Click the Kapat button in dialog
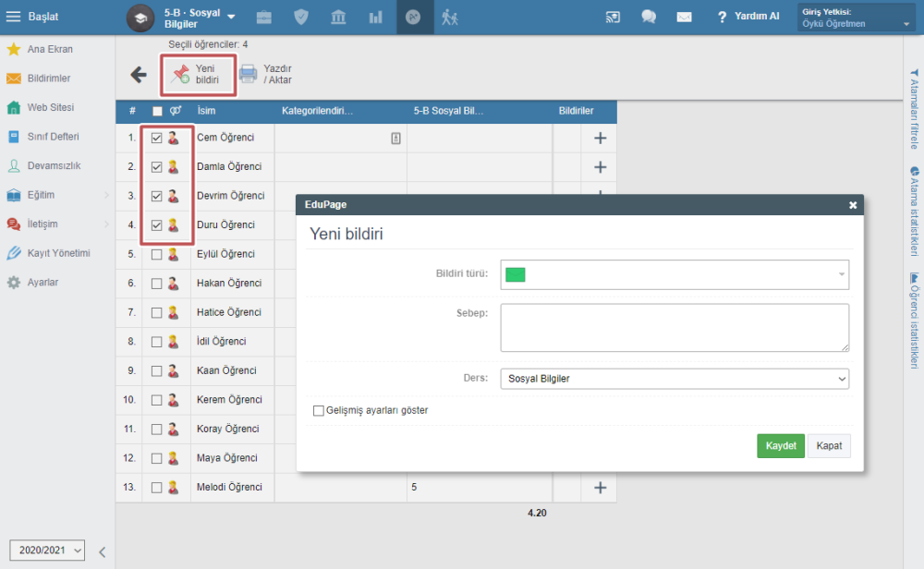The height and width of the screenshot is (569, 924). point(829,446)
